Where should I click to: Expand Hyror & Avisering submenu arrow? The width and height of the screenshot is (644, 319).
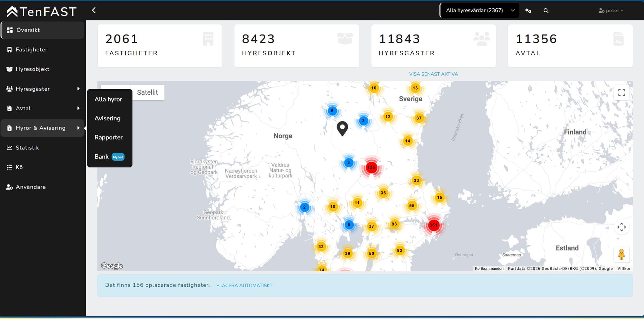coord(78,128)
